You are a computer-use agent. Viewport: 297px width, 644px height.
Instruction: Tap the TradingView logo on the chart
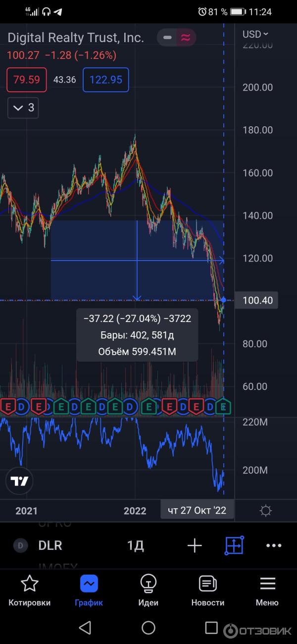click(x=19, y=481)
